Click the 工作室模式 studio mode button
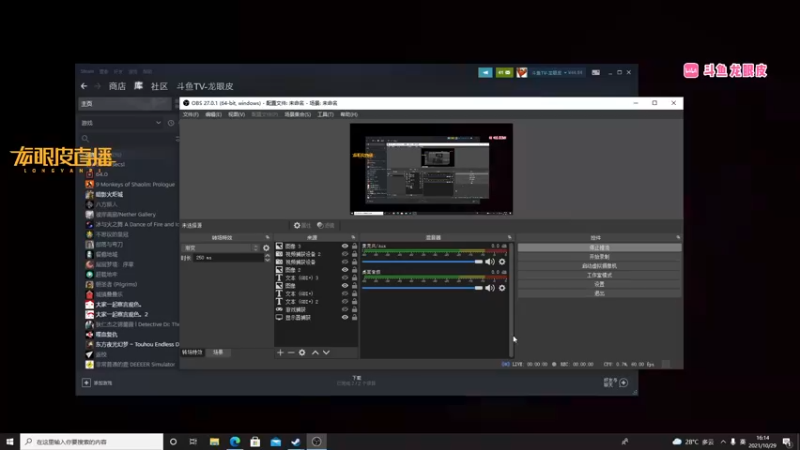Screen dimensions: 800x450 pyautogui.click(x=599, y=275)
